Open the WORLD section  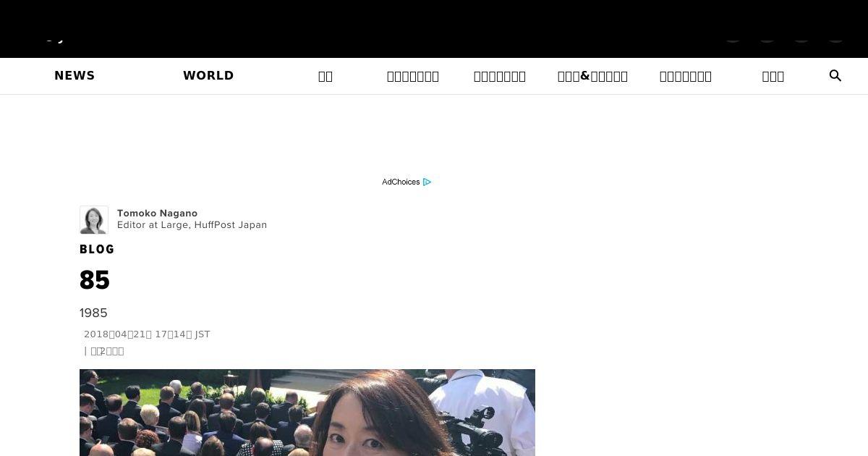[x=208, y=76]
